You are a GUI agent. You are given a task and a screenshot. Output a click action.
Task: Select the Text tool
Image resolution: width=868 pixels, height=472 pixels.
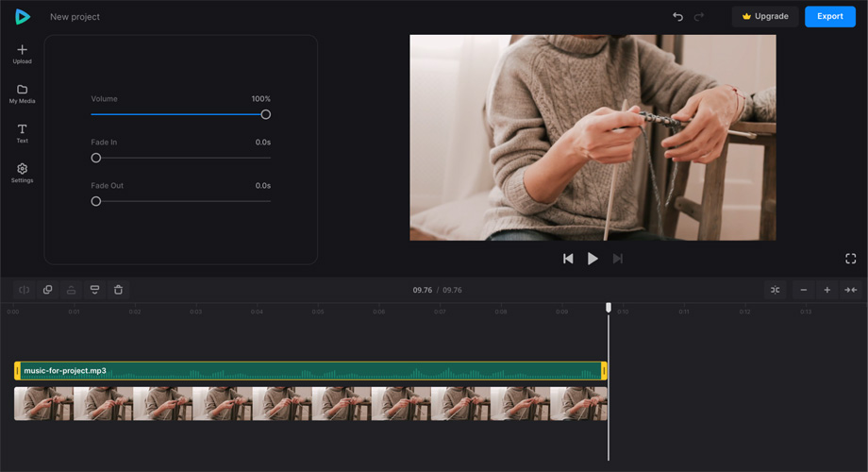tap(22, 133)
